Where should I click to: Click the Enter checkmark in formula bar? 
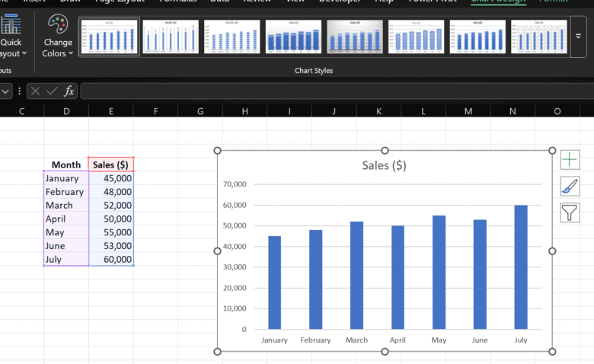52,91
